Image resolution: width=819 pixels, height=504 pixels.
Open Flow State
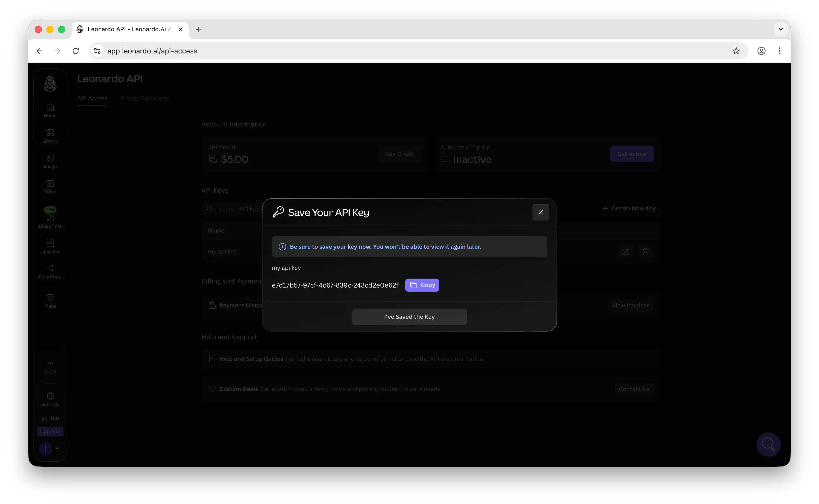click(x=50, y=271)
